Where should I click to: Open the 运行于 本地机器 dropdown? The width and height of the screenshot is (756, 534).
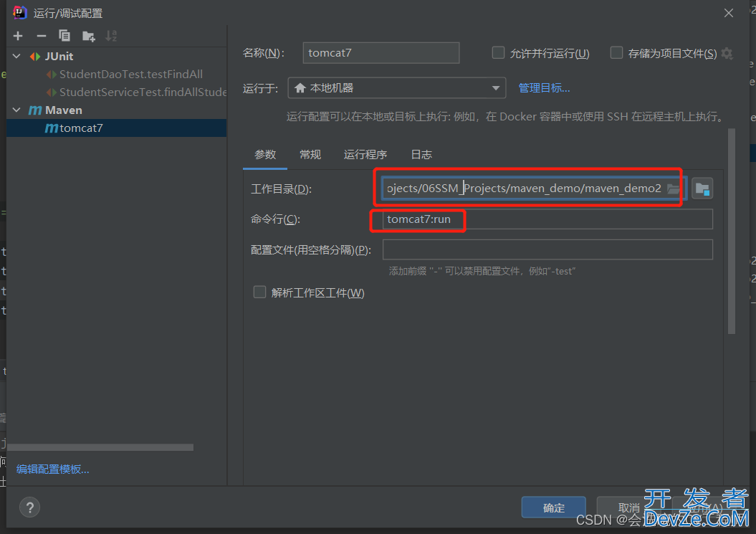click(397, 87)
